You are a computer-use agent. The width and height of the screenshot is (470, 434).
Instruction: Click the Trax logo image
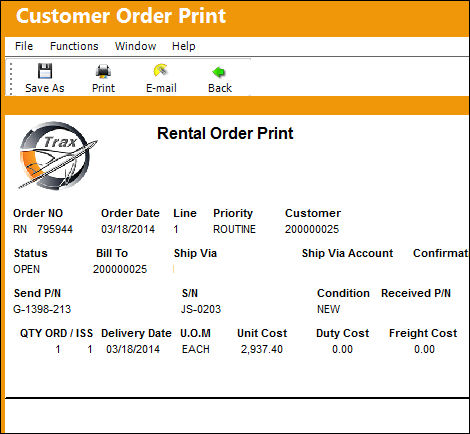[x=57, y=156]
